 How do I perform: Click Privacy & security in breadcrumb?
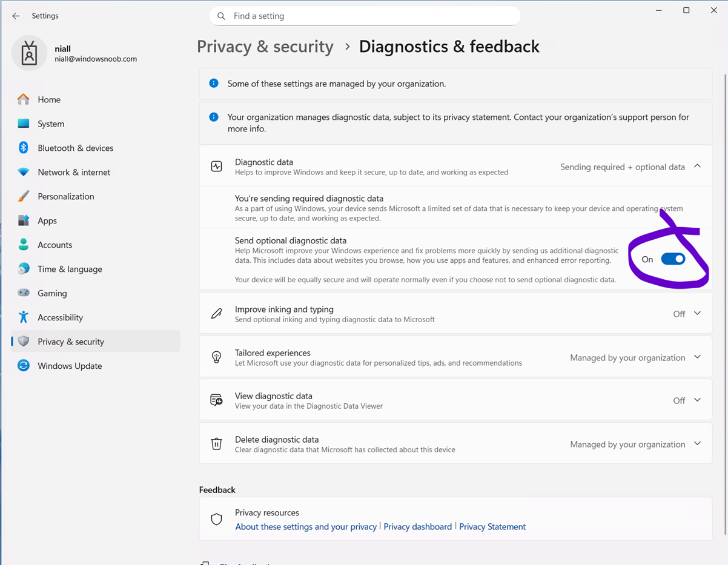click(265, 47)
